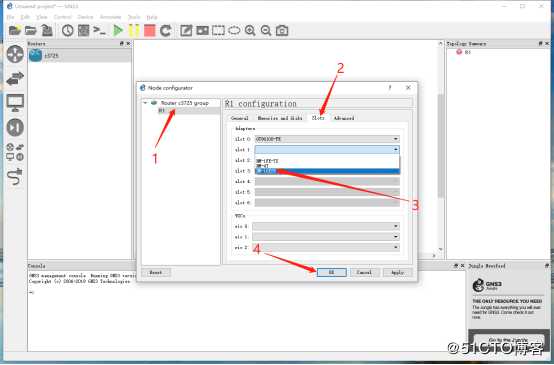Image resolution: width=554 pixels, height=365 pixels.
Task: Close the Routers dock panel
Action: [x=128, y=43]
